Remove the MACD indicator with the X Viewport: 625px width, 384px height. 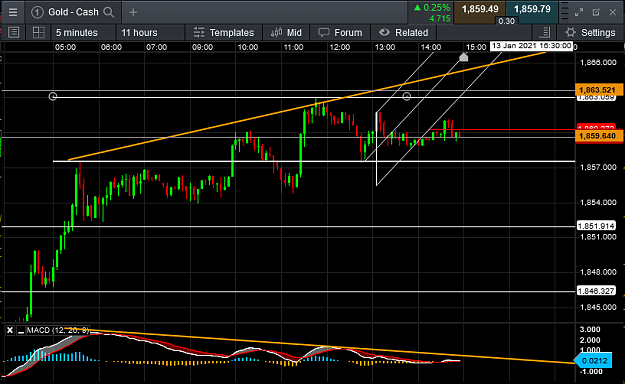click(x=10, y=330)
